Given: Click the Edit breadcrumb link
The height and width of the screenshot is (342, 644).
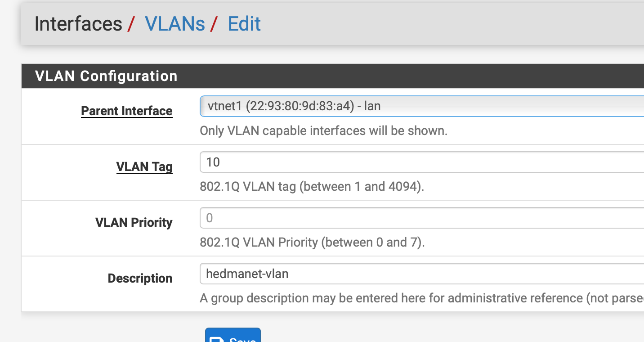Looking at the screenshot, I should [244, 24].
